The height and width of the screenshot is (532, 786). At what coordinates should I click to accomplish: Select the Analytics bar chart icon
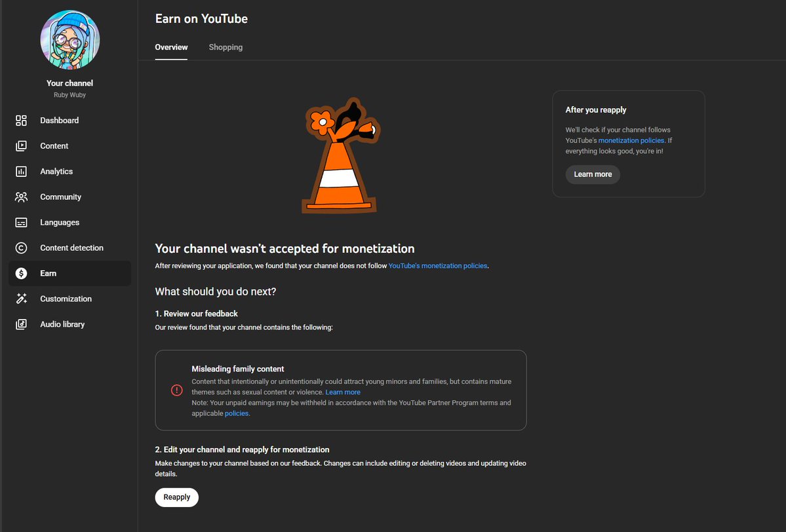(21, 171)
